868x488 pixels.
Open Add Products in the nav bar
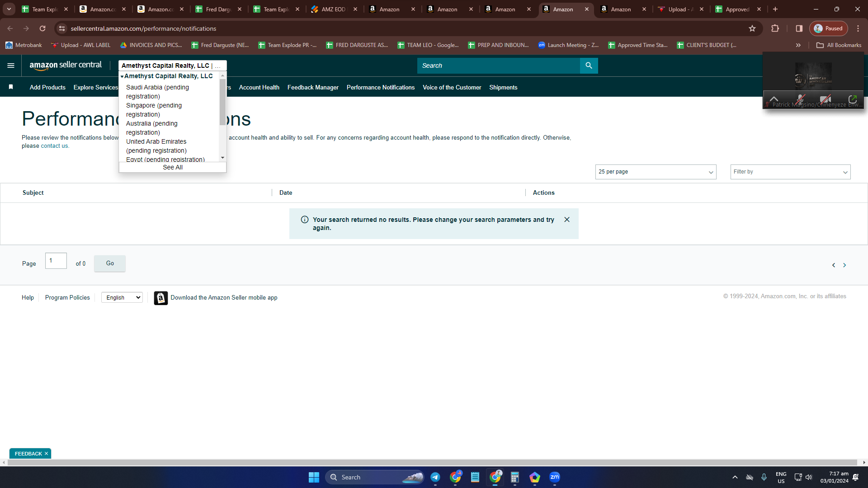[47, 87]
